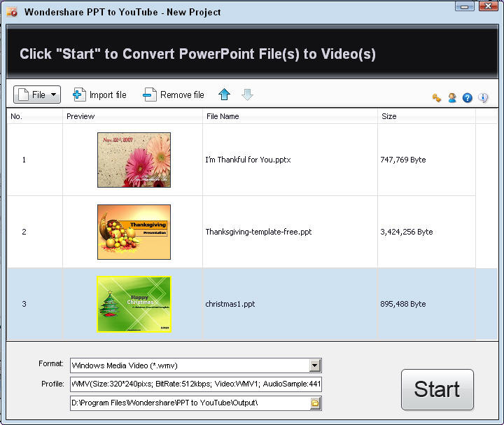Viewport: 504px width, 425px height.
Task: Click the Remove file button
Action: tap(174, 95)
